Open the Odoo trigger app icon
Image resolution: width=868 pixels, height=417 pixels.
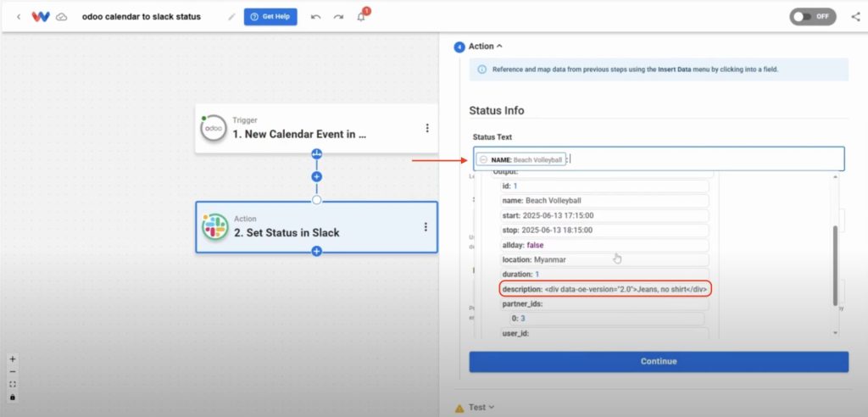point(213,128)
